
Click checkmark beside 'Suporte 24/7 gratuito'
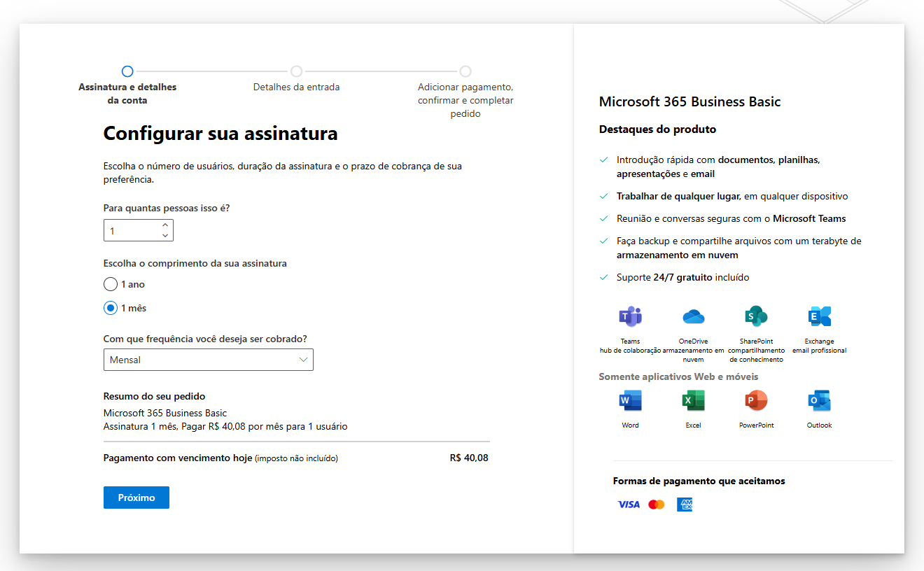603,278
